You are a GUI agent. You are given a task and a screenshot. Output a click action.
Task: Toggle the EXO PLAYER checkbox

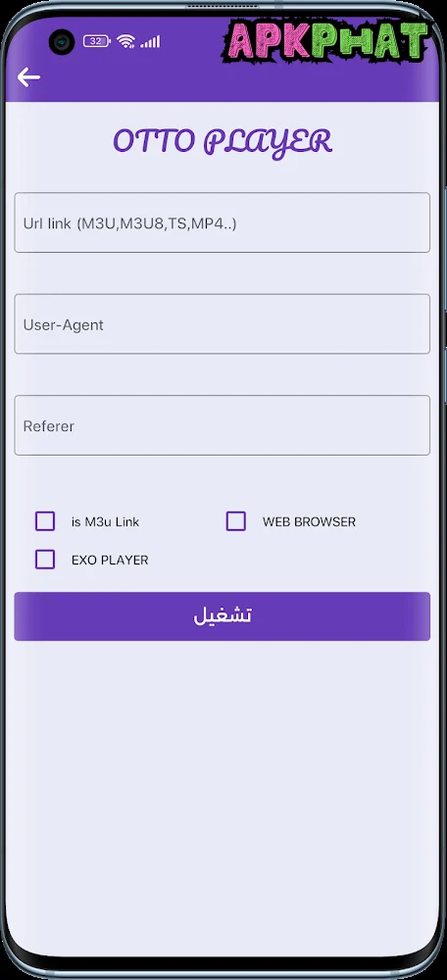coord(45,560)
